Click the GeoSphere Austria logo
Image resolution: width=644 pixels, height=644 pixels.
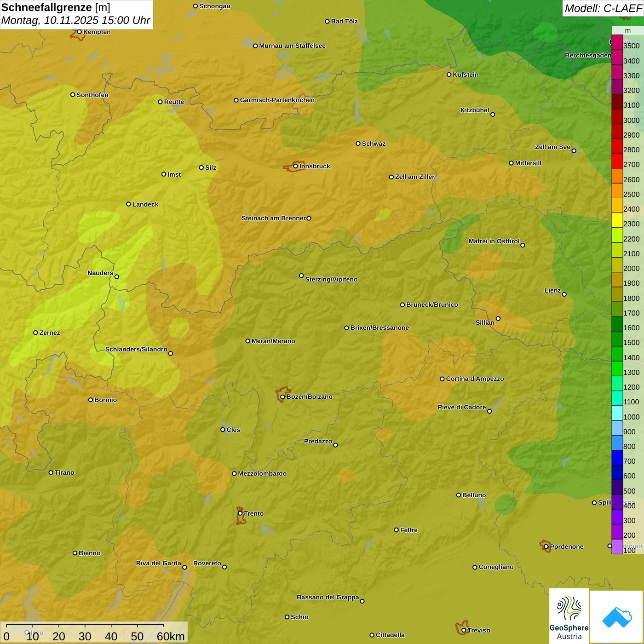tap(569, 616)
